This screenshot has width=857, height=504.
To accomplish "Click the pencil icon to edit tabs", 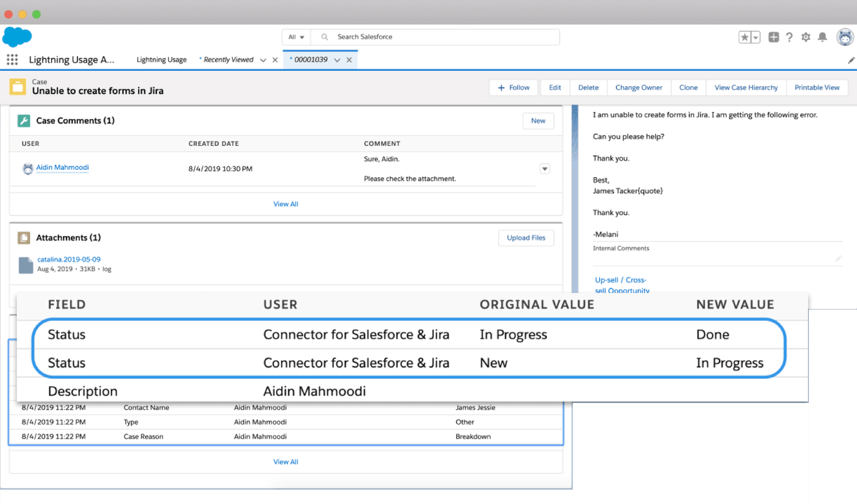I will 851,60.
